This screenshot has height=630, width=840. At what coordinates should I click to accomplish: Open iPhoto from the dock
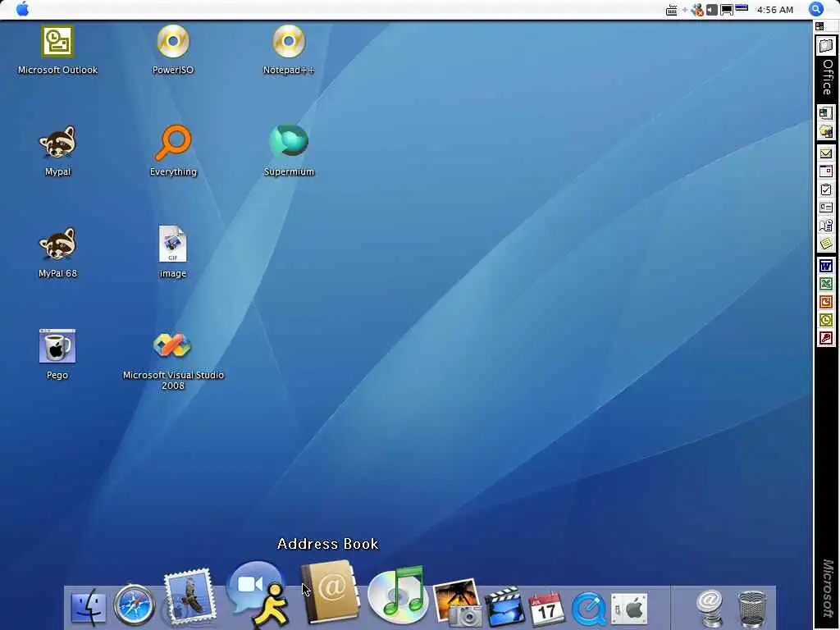pos(458,602)
